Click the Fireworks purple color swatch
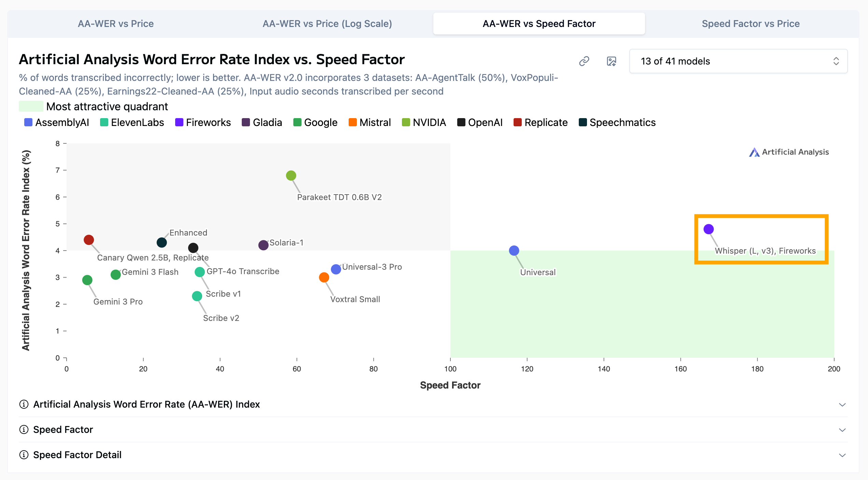Image resolution: width=868 pixels, height=480 pixels. coord(179,122)
